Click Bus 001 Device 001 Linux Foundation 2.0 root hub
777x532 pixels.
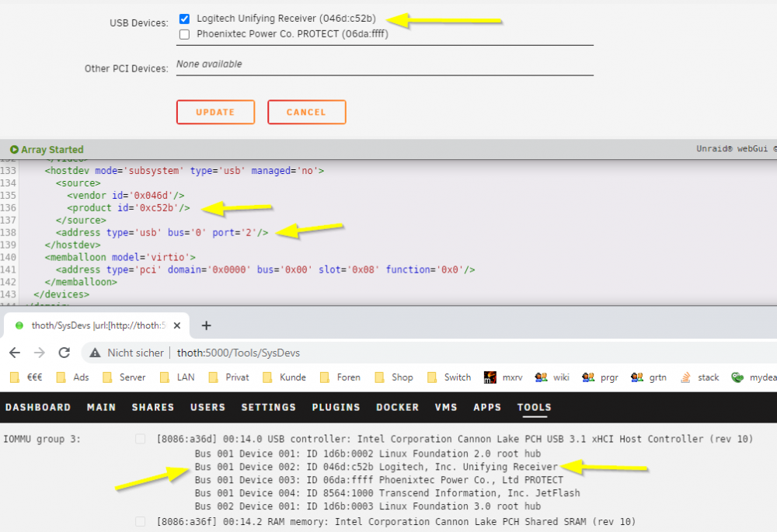pos(368,454)
